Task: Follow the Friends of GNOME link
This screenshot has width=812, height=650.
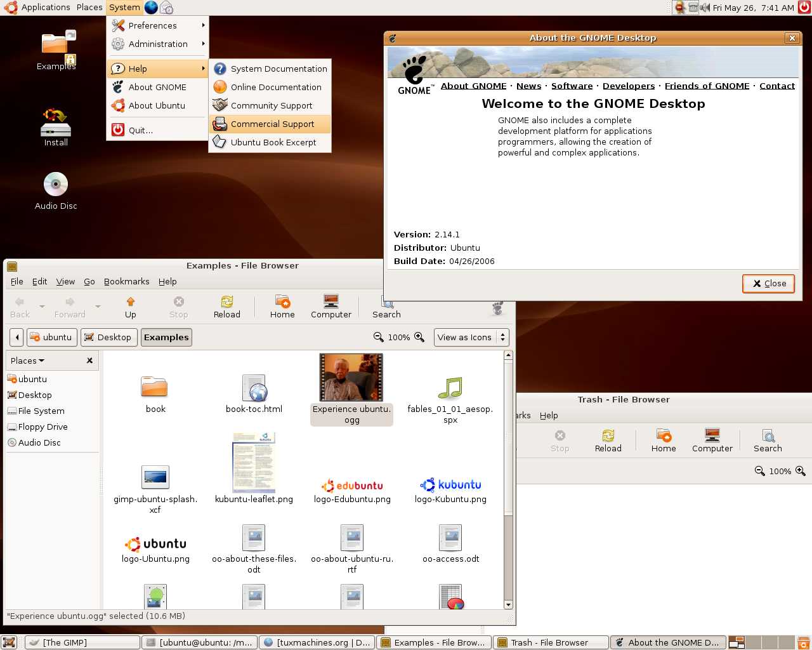Action: pos(707,86)
